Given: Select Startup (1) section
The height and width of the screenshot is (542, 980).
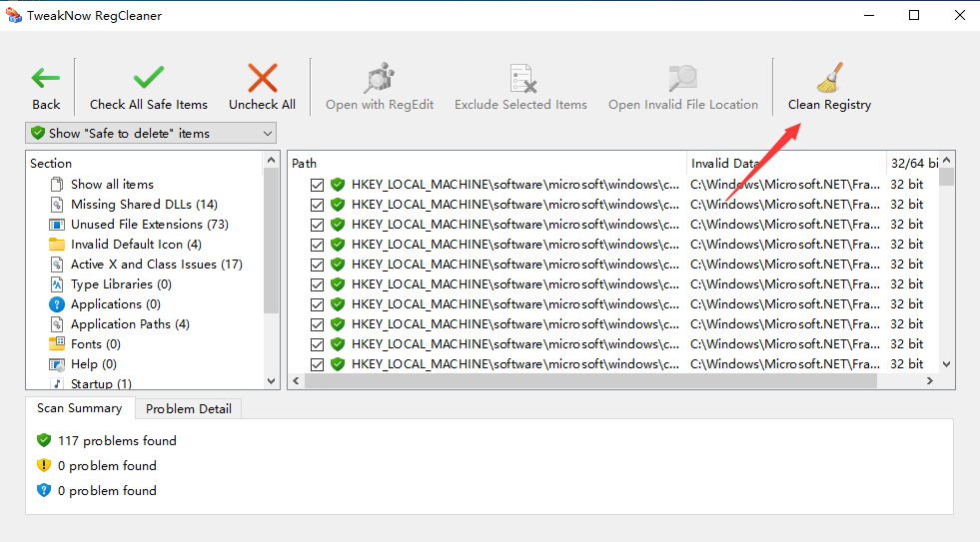Looking at the screenshot, I should (x=101, y=383).
